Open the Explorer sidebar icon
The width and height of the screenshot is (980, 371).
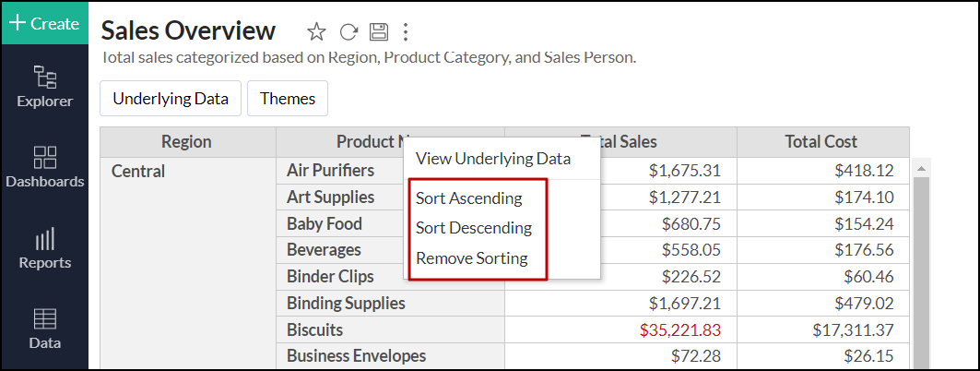pyautogui.click(x=44, y=87)
